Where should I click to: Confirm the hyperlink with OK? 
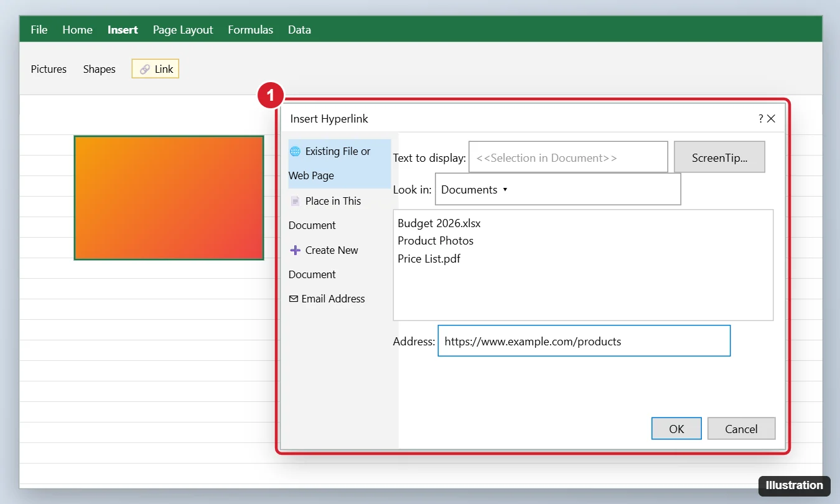click(x=676, y=429)
